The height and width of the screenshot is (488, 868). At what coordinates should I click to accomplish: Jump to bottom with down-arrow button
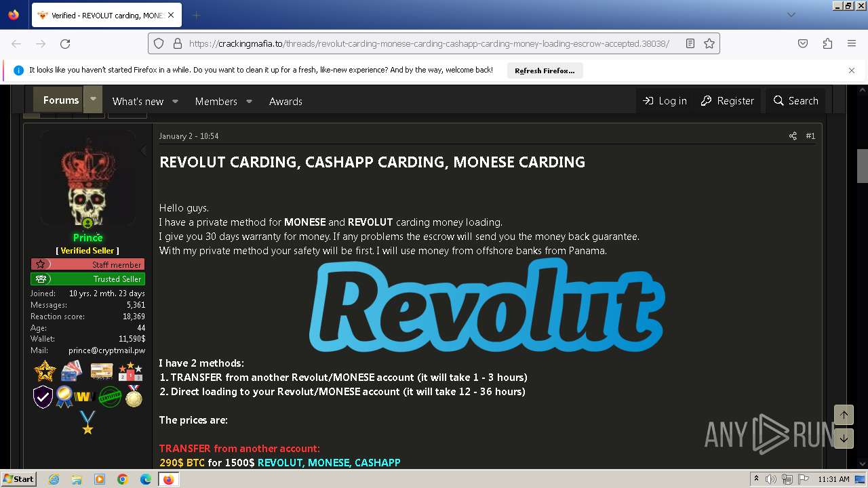point(844,439)
